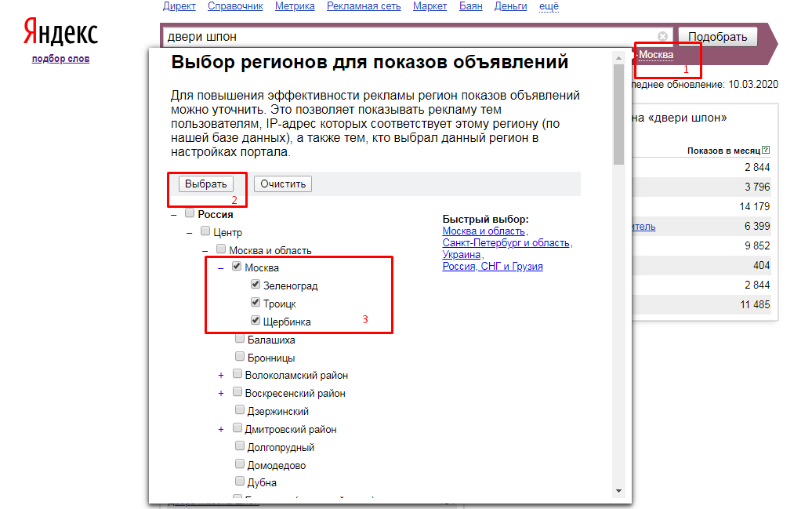Collapse the Москва city node
The image size is (812, 509).
pos(220,268)
